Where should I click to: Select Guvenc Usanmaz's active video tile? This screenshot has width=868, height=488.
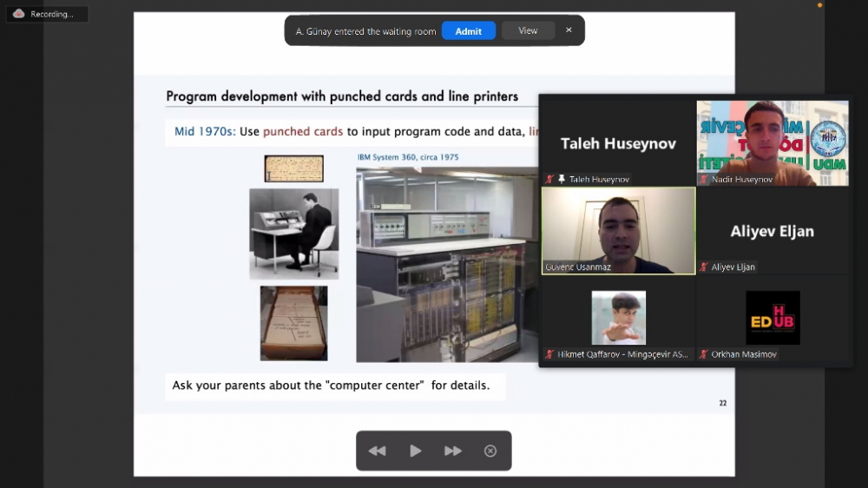pos(618,230)
